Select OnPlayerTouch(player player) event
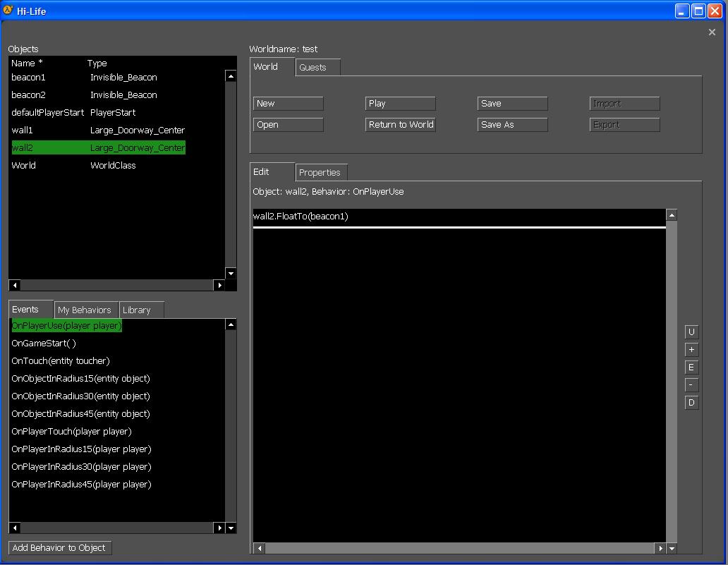The height and width of the screenshot is (565, 728). 71,431
